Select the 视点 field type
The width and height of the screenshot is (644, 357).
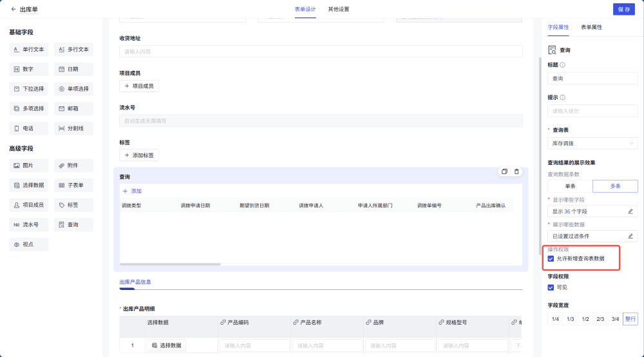coord(28,244)
